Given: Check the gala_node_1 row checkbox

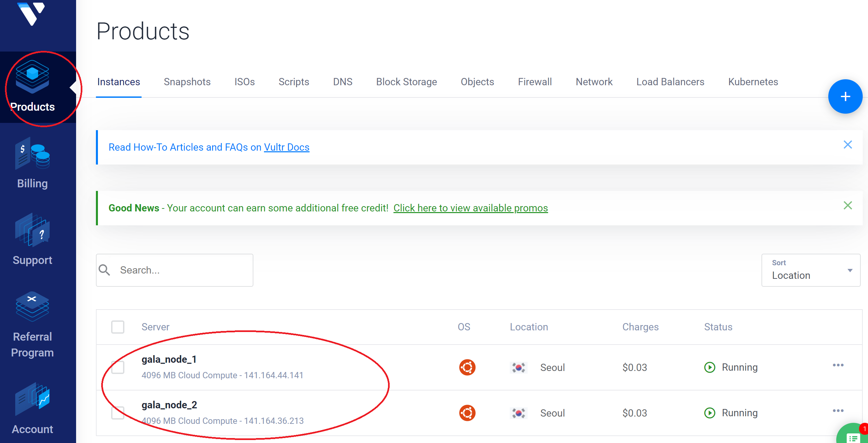Looking at the screenshot, I should (118, 367).
